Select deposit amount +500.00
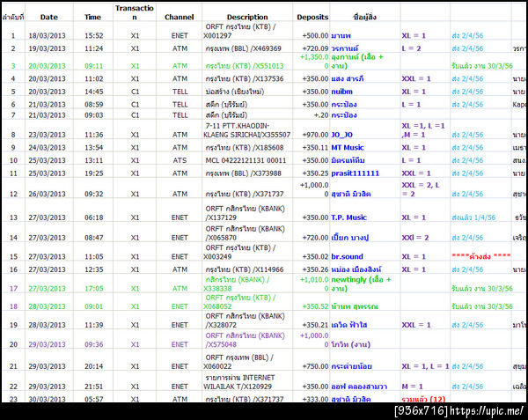The height and width of the screenshot is (420, 528). coord(315,36)
